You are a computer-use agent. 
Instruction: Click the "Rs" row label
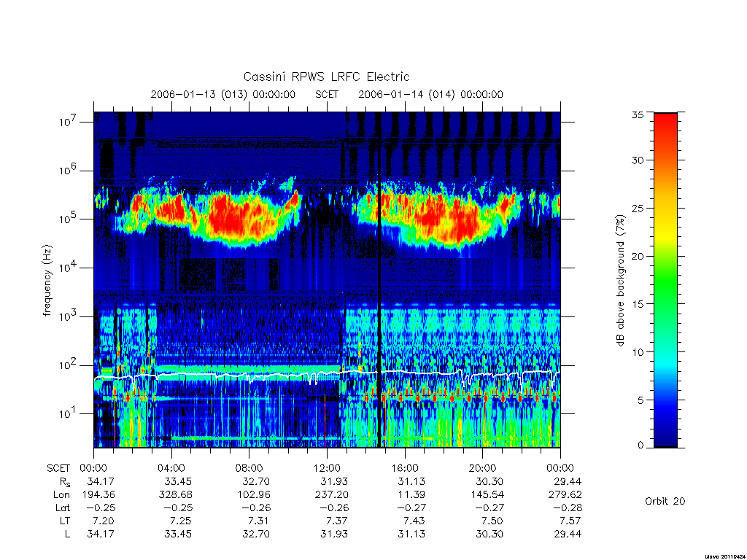(x=65, y=482)
